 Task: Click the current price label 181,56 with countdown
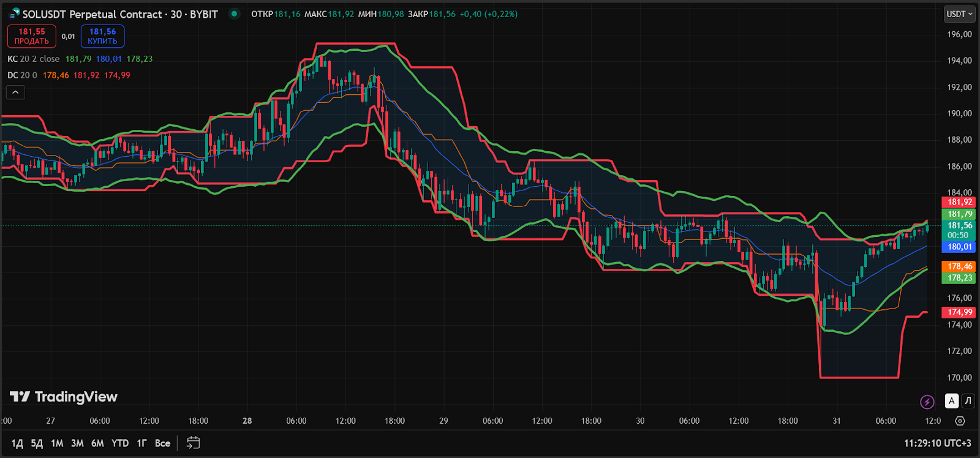(x=959, y=230)
